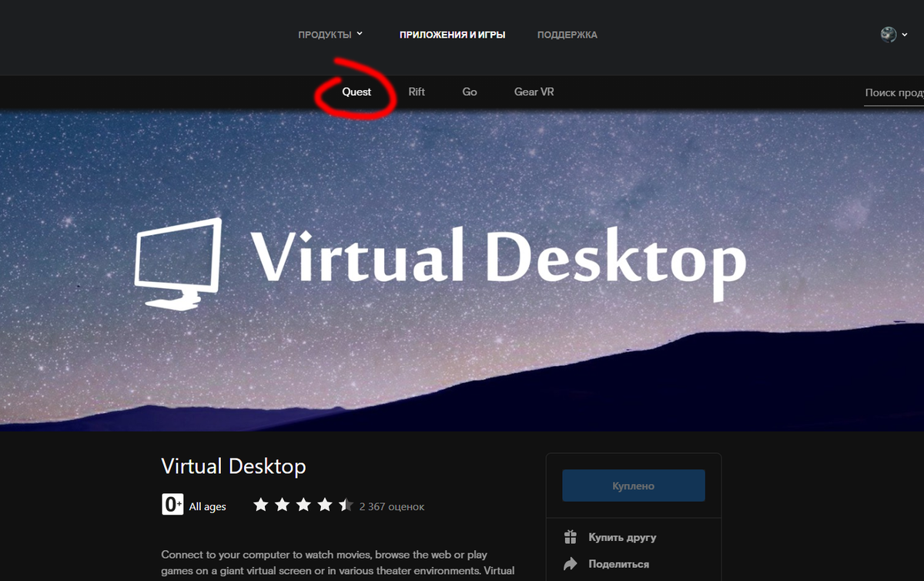
Task: Select the Quest tab
Action: coord(357,92)
